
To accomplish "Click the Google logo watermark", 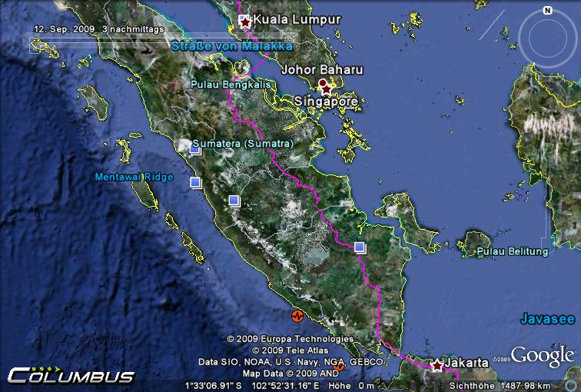I will pyautogui.click(x=542, y=355).
